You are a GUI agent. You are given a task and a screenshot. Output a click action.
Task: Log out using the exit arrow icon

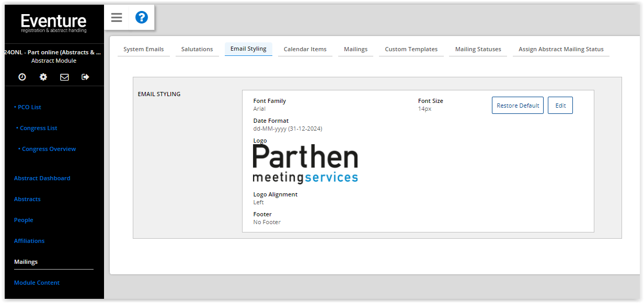click(x=85, y=77)
